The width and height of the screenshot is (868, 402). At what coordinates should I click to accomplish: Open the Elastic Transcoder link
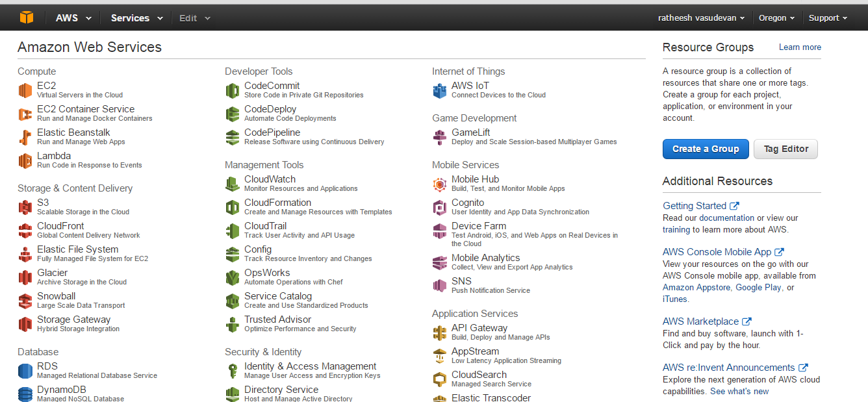(x=491, y=397)
